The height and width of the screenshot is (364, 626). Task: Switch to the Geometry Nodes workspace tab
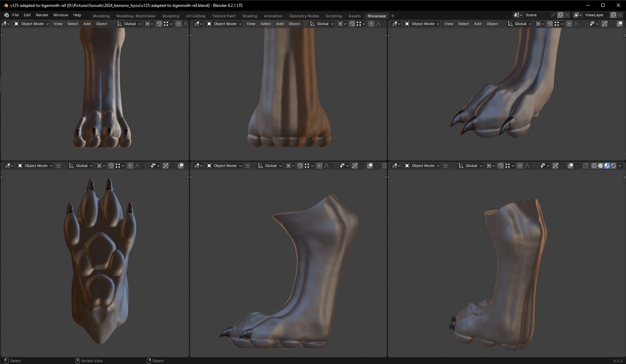pyautogui.click(x=304, y=16)
